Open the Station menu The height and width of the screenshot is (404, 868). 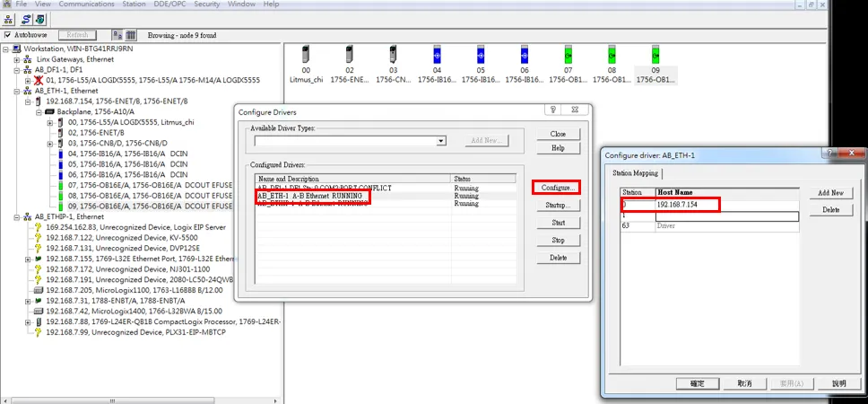click(x=134, y=4)
